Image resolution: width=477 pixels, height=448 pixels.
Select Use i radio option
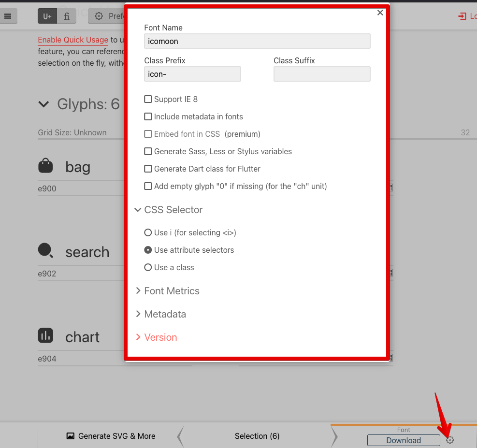148,232
